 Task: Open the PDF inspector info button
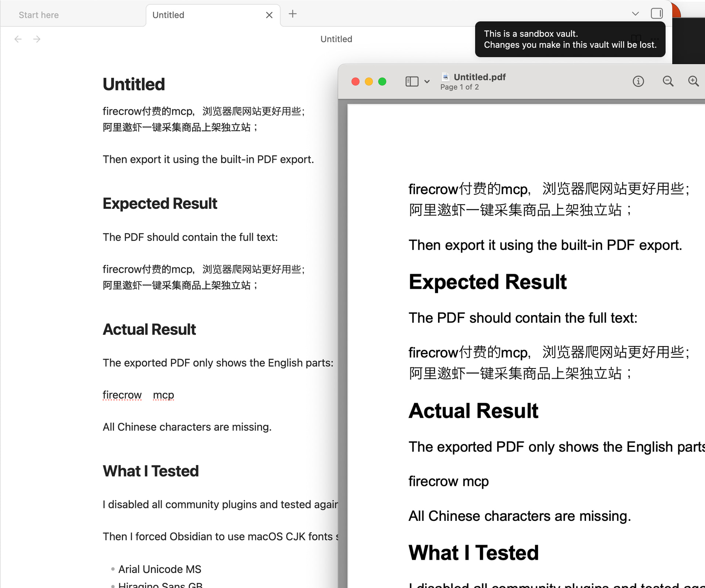click(x=638, y=81)
